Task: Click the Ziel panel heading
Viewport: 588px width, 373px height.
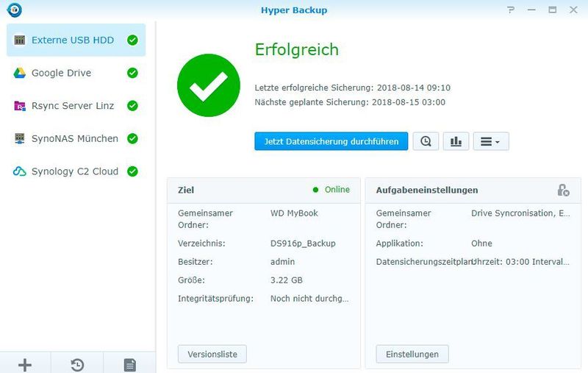Action: point(186,190)
